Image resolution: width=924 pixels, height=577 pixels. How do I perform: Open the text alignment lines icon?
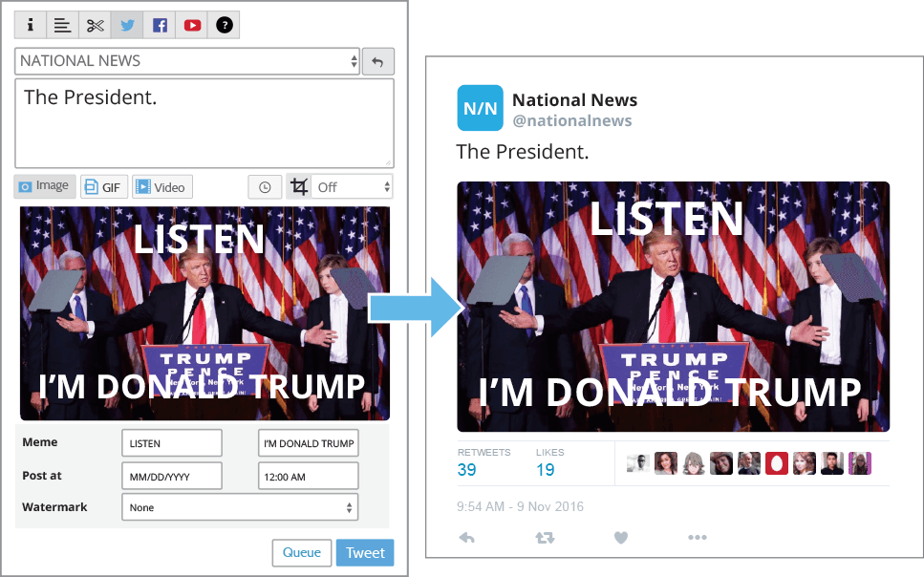point(62,25)
